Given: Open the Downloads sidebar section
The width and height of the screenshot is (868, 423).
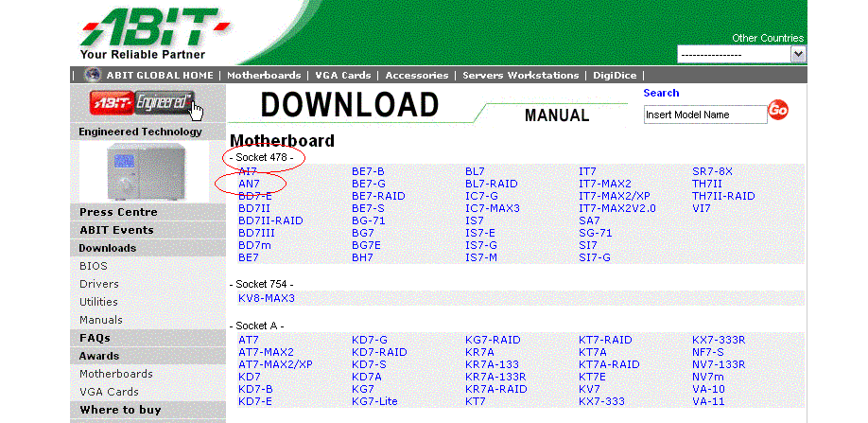Looking at the screenshot, I should point(108,248).
